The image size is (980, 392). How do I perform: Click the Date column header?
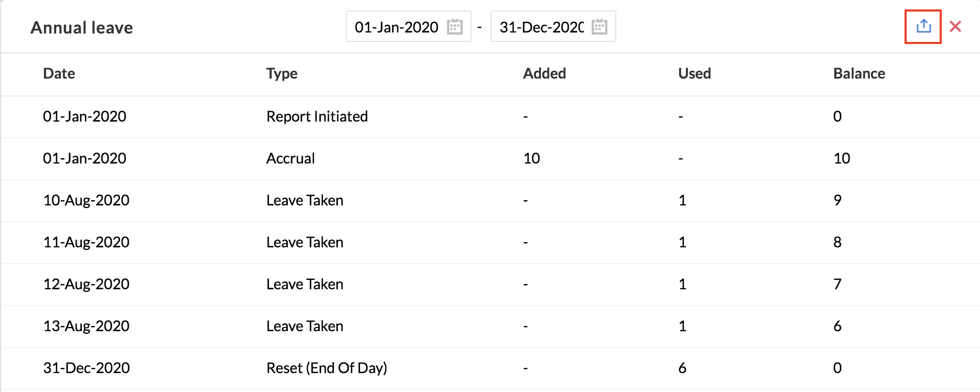(x=59, y=73)
